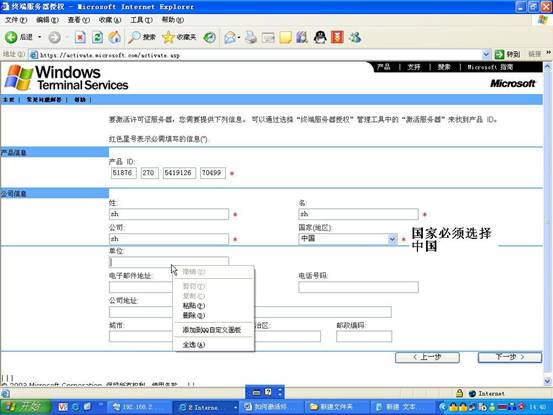Click the Product ID box containing 5419126
This screenshot has height=415, width=553.
click(x=179, y=173)
